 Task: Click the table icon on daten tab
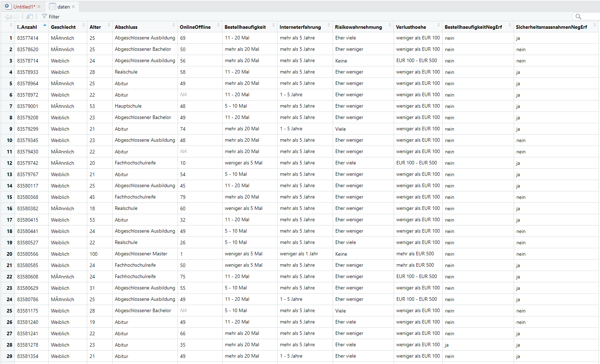point(53,7)
